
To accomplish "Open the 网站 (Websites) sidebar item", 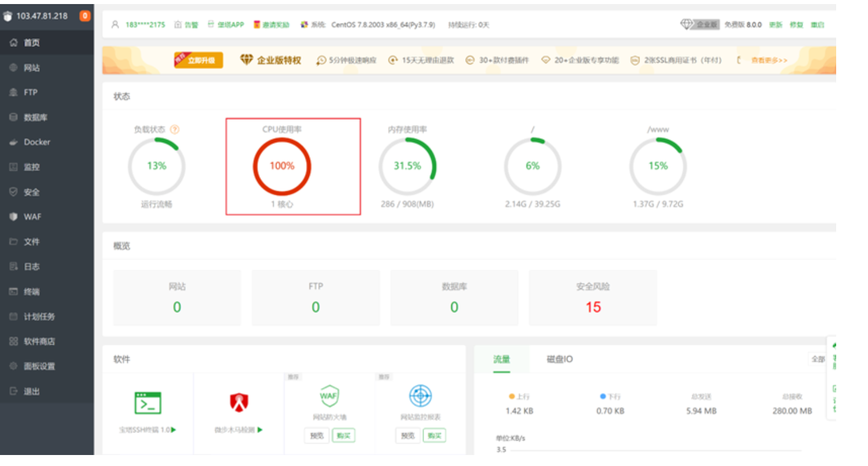I will (x=31, y=68).
